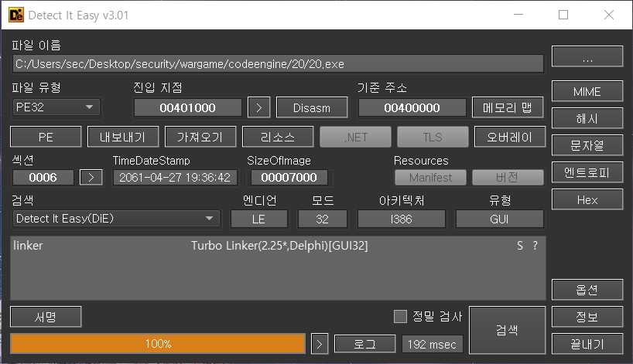Click the 정보 (Info) button
Viewport: 633px width, 364px height.
tap(587, 317)
